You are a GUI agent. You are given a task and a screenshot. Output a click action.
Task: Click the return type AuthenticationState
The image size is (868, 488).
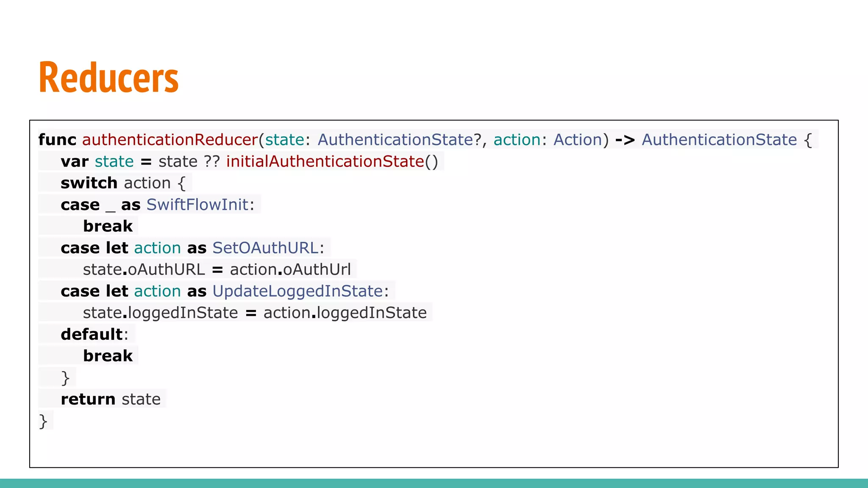point(719,140)
